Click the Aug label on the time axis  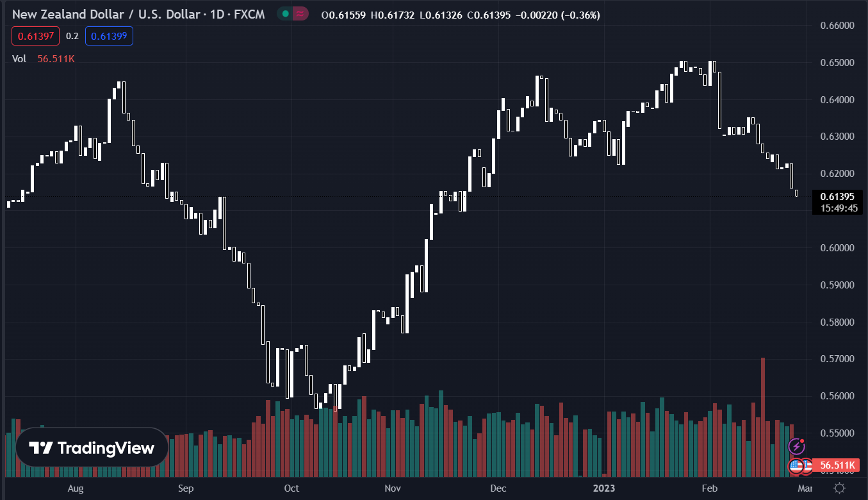click(76, 488)
